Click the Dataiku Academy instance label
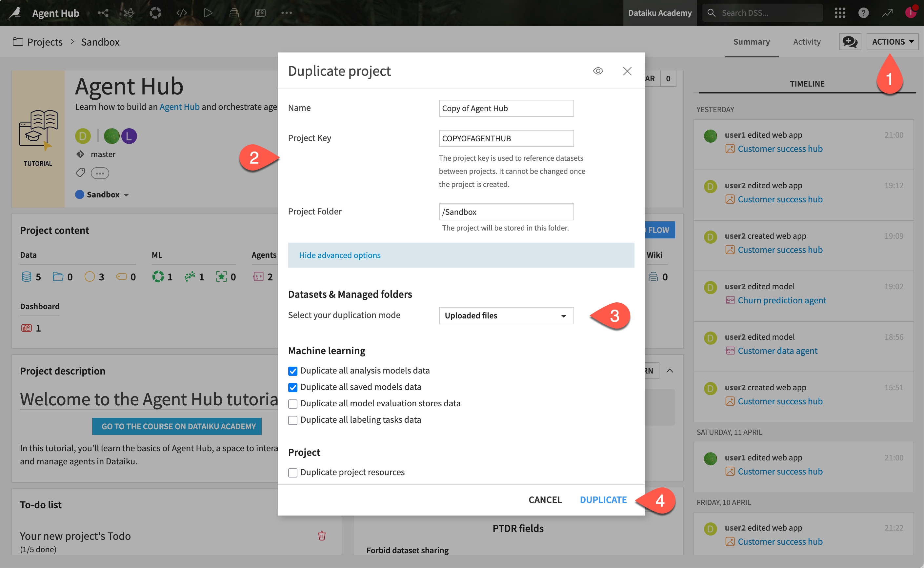Screen dimensions: 924x568 (660, 13)
